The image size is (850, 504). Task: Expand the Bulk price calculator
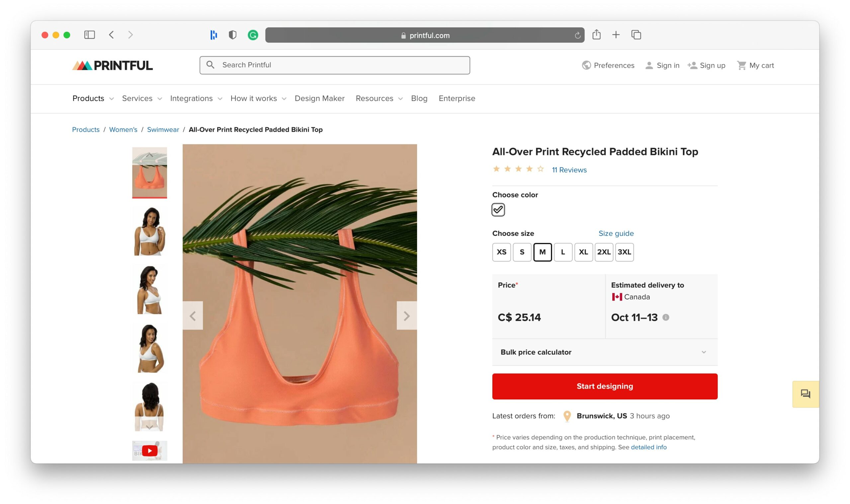coord(605,352)
